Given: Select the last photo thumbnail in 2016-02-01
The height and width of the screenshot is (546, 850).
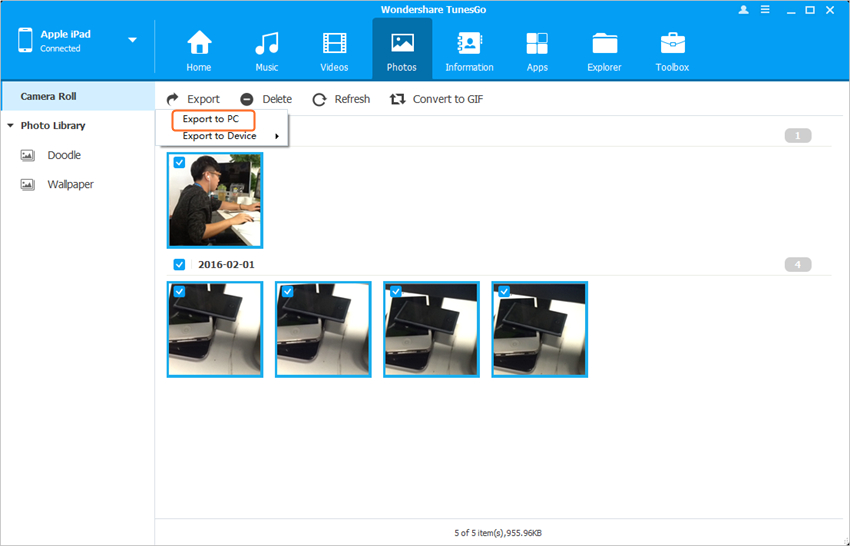Looking at the screenshot, I should click(x=539, y=329).
